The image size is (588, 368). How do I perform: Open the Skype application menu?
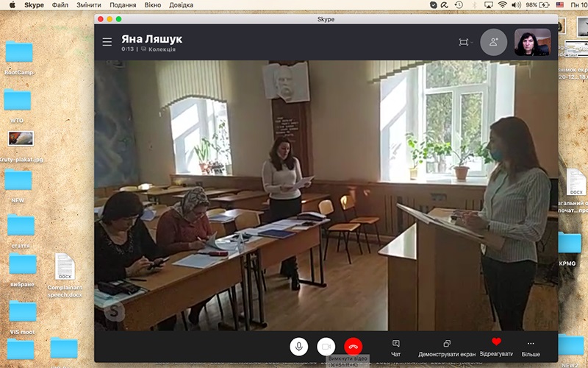coord(34,5)
